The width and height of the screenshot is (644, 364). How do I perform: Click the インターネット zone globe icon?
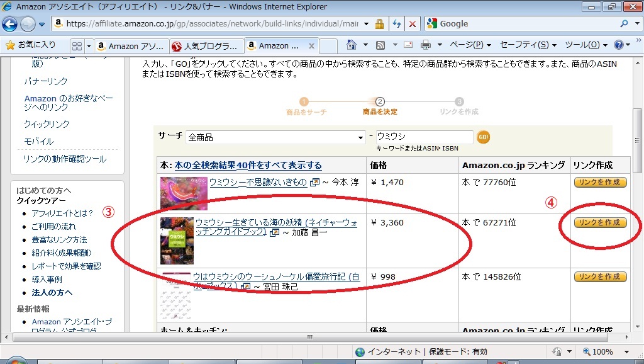(360, 352)
